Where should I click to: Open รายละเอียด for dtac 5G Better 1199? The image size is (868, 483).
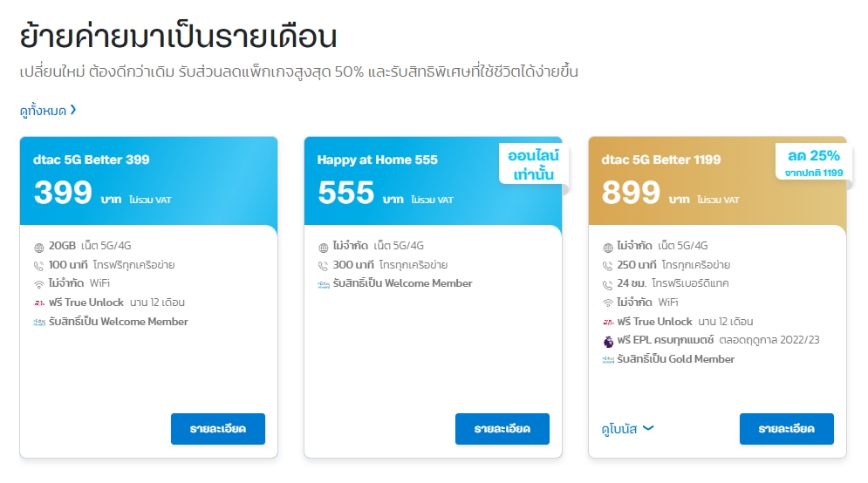point(787,429)
